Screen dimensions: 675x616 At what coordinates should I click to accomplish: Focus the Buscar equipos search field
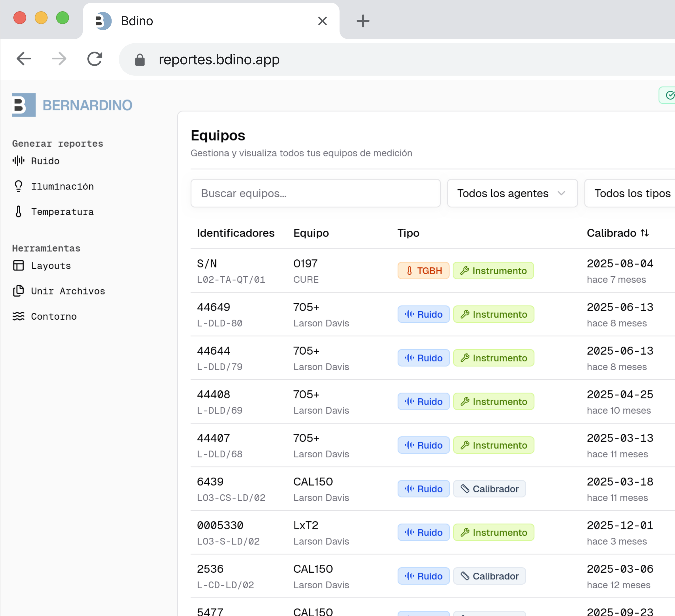[x=315, y=193]
